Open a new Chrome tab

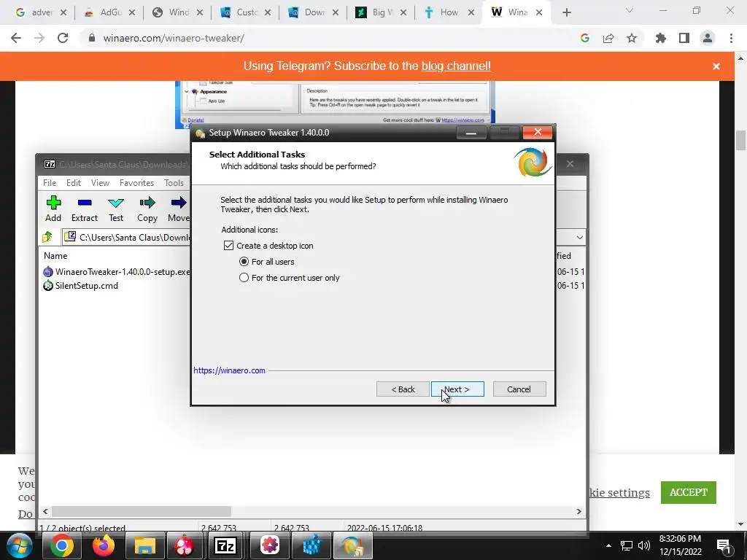click(566, 12)
